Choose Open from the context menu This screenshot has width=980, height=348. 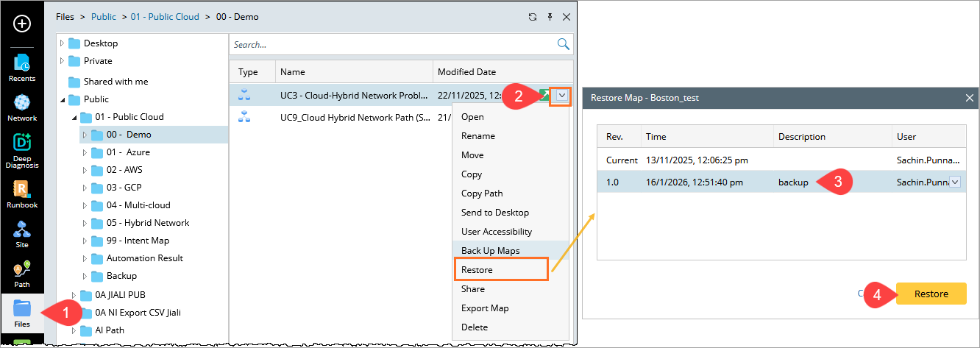pos(511,117)
